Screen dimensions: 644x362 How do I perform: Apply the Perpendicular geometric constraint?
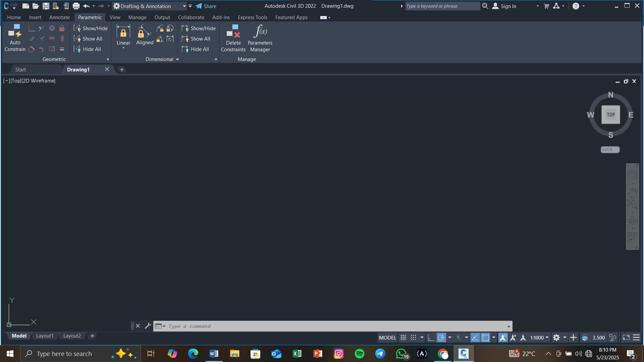42,39
